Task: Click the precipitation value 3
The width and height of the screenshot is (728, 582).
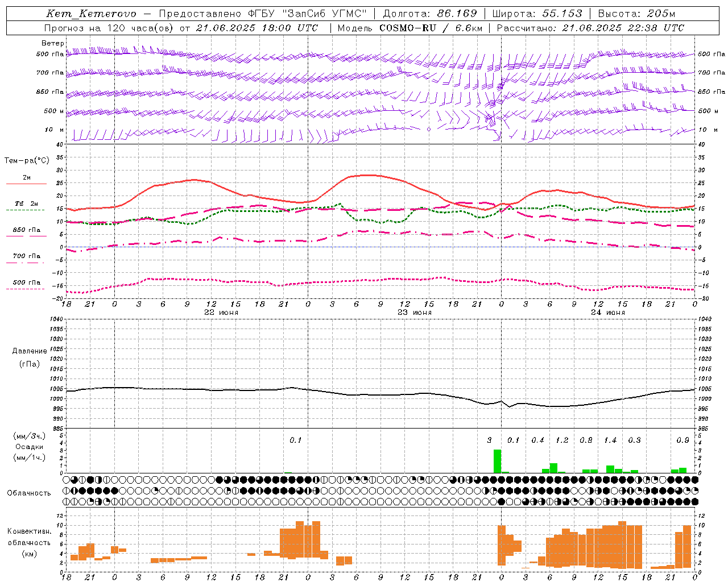Action: [490, 440]
